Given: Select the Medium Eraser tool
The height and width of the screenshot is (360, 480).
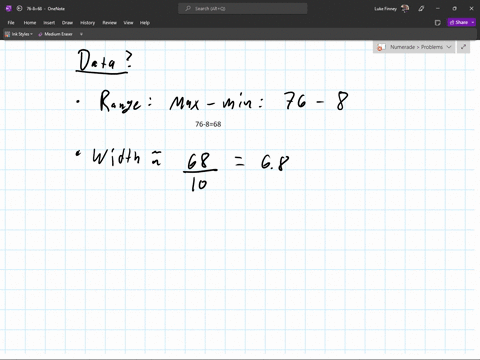Looking at the screenshot, I should [55, 34].
